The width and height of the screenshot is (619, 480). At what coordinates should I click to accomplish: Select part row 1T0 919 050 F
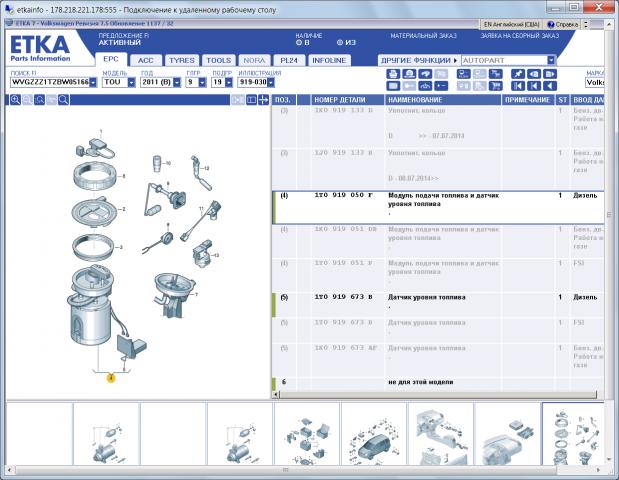pos(438,208)
